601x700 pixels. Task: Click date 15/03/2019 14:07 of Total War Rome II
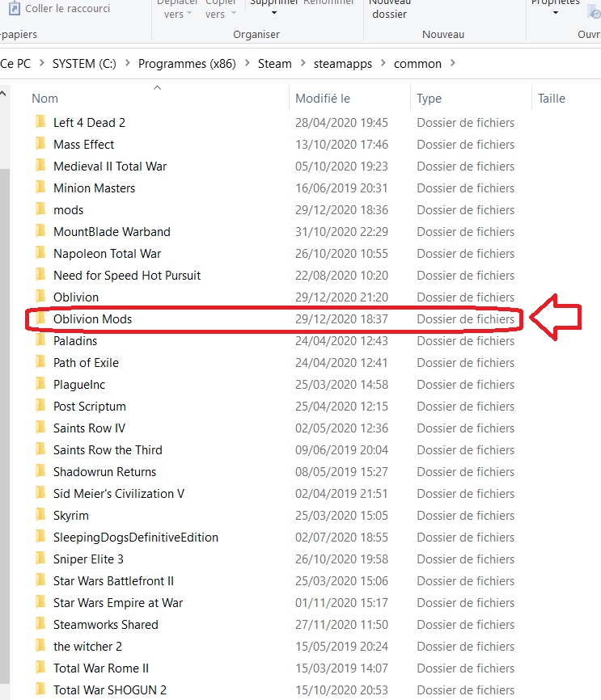tap(341, 668)
